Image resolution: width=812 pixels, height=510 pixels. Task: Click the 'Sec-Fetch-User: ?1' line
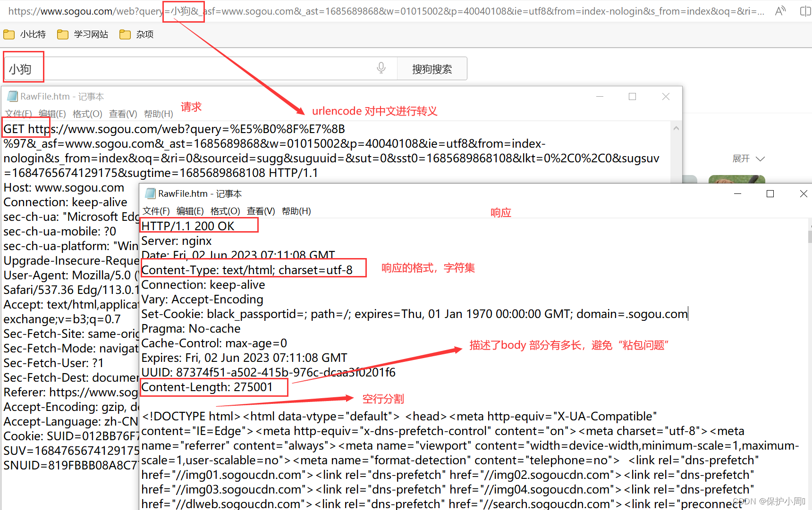(54, 363)
